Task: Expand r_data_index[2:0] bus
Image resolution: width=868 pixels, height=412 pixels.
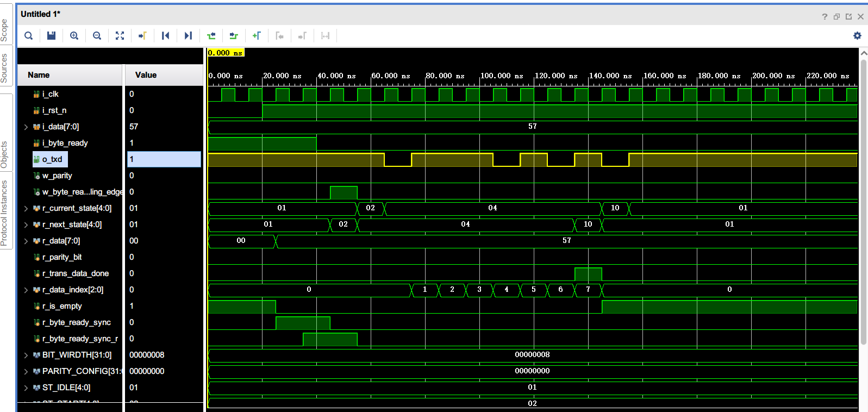Action: 26,290
